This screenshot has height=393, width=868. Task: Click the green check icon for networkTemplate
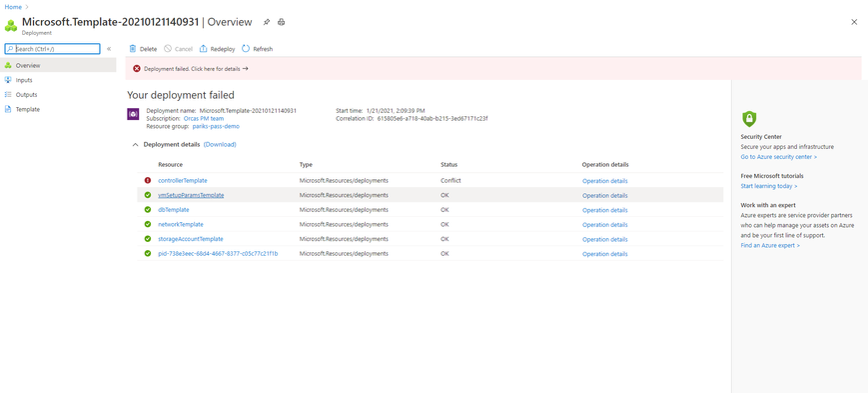point(148,224)
